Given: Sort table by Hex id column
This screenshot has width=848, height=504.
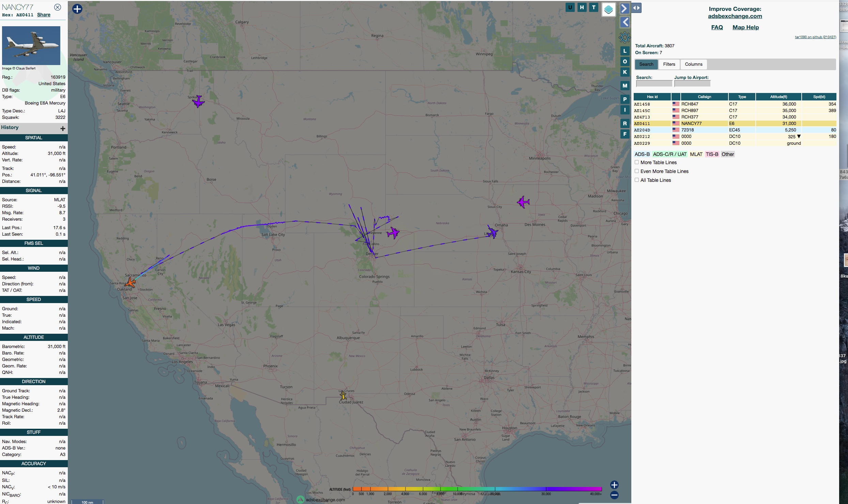Looking at the screenshot, I should 652,97.
